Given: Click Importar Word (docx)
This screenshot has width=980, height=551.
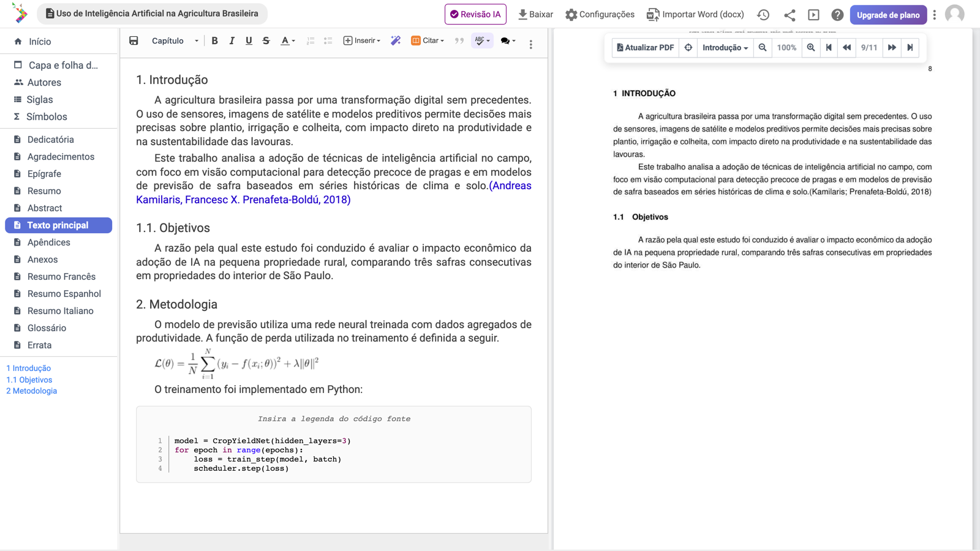Looking at the screenshot, I should tap(695, 14).
